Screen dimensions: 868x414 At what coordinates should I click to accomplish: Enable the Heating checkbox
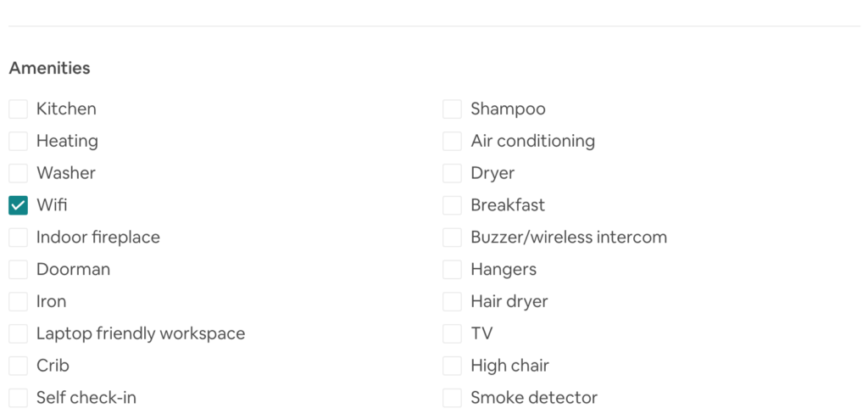pos(19,141)
